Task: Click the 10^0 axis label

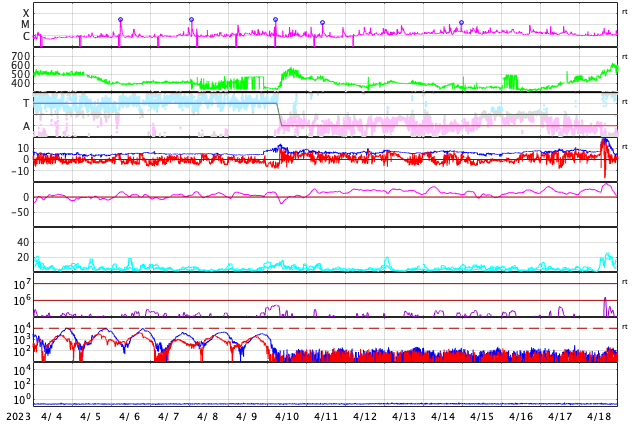Action: point(21,400)
